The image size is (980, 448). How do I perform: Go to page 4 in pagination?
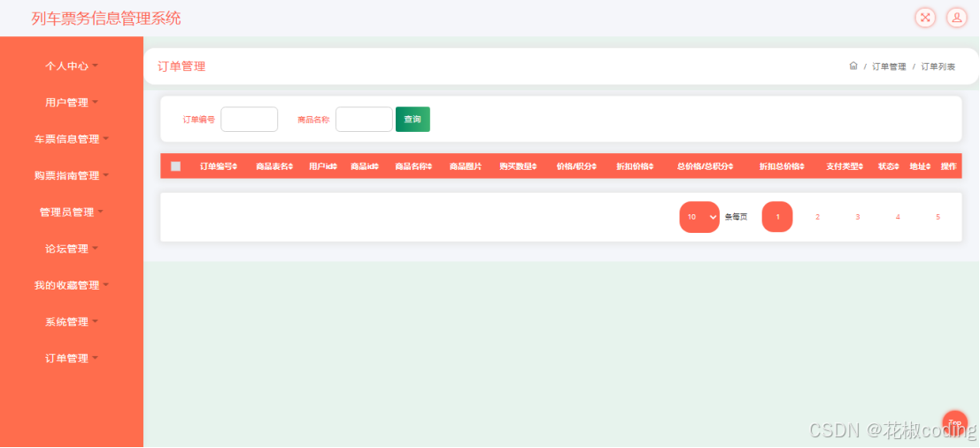pyautogui.click(x=898, y=217)
